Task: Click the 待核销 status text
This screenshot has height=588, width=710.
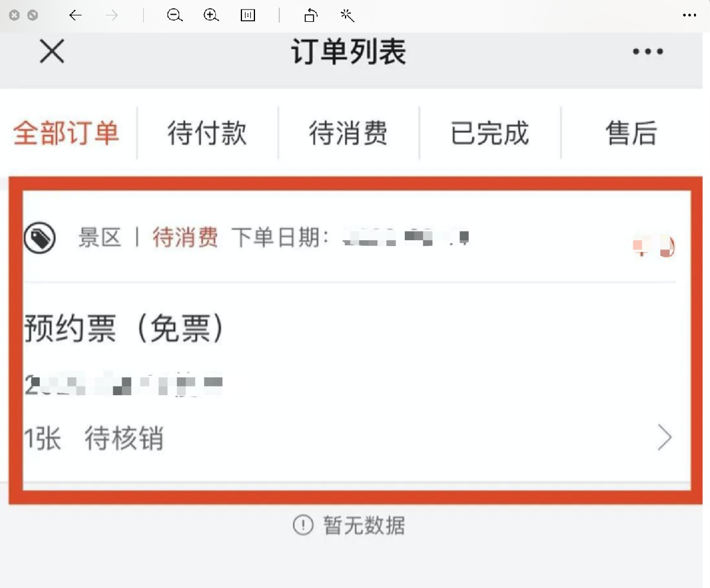Action: tap(124, 439)
